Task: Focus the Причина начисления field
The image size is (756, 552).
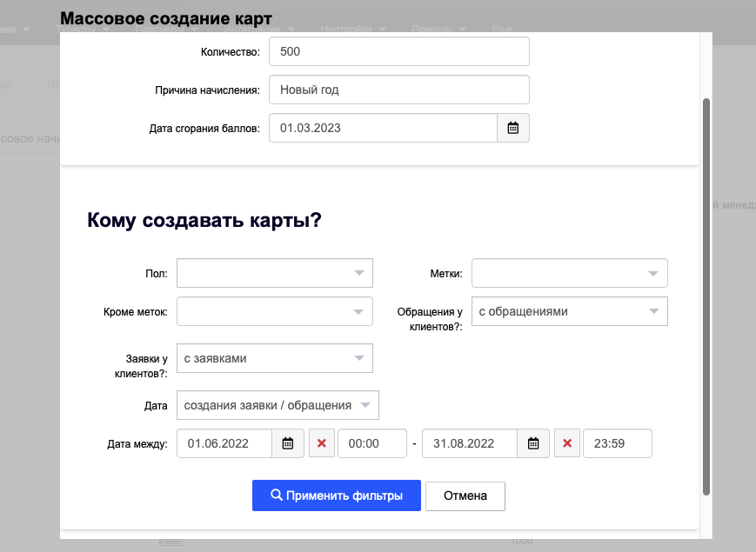Action: pos(399,90)
